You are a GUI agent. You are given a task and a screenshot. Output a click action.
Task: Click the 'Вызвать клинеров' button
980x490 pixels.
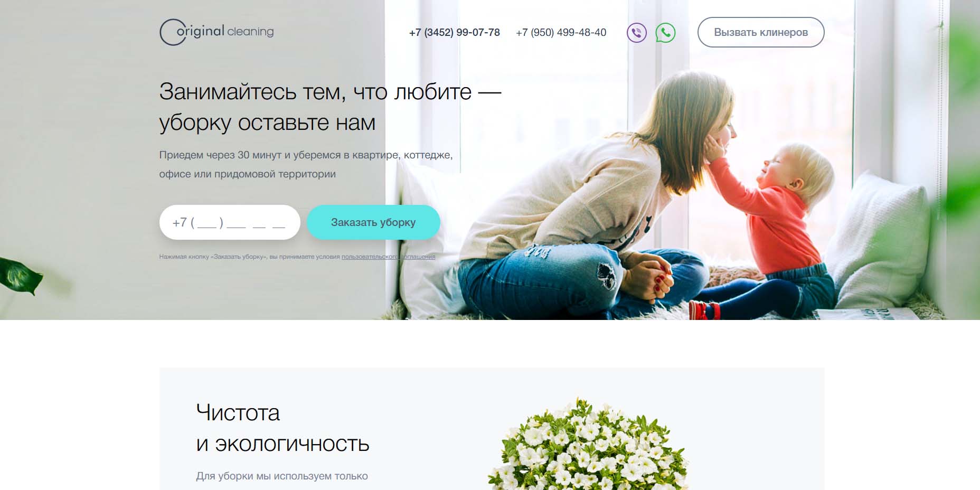click(x=761, y=32)
